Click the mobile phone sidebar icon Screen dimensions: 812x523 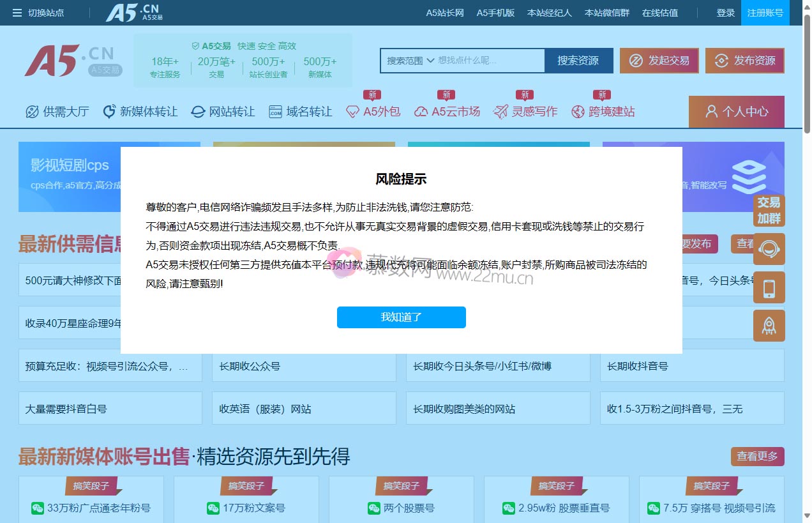[769, 287]
